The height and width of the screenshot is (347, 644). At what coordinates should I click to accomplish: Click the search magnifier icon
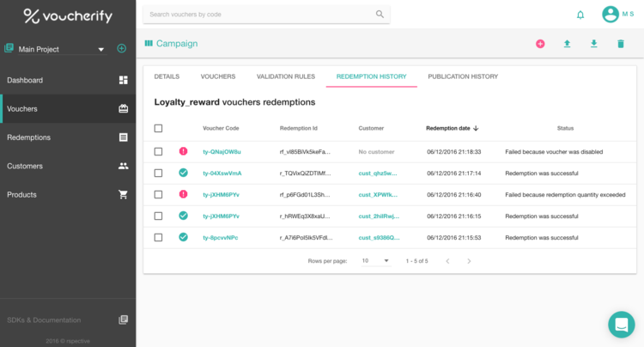(380, 15)
